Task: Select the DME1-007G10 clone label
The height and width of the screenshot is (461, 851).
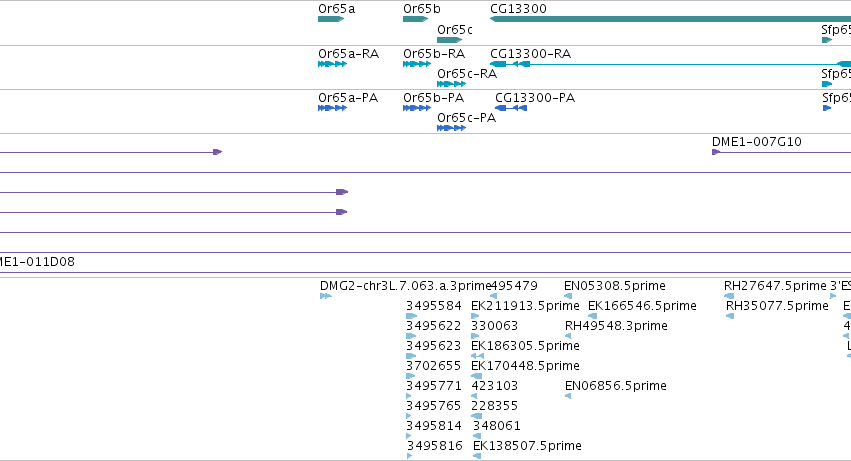Action: pyautogui.click(x=757, y=142)
